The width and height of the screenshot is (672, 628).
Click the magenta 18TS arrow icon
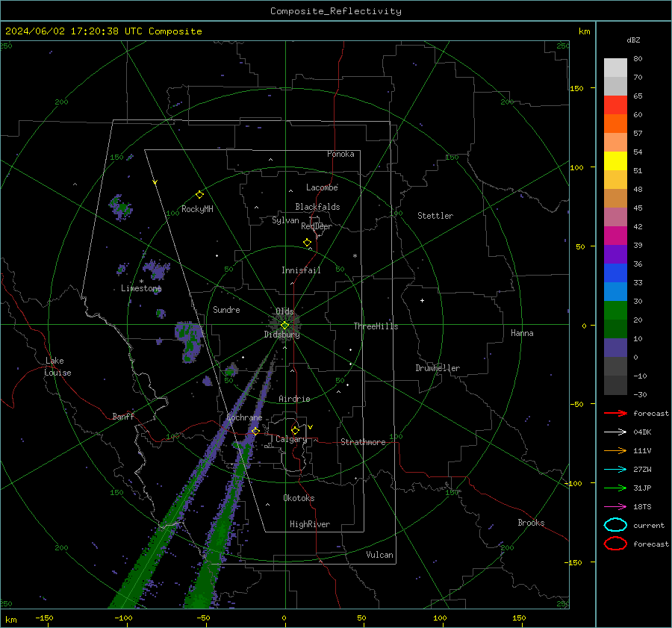pos(615,507)
